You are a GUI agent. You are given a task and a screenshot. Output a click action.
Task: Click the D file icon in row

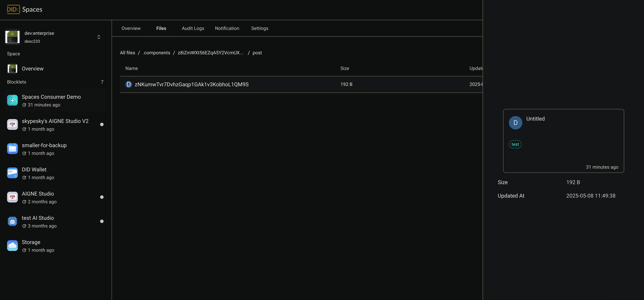tap(129, 85)
